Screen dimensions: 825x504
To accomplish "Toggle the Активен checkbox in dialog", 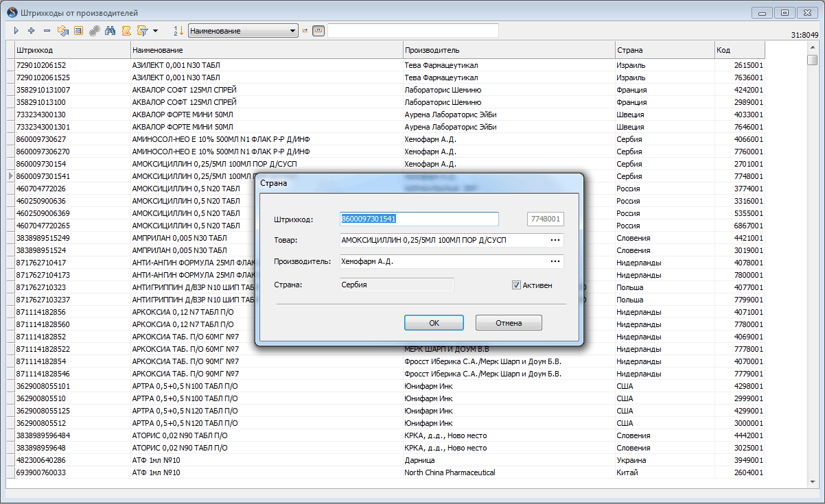I will coord(516,285).
